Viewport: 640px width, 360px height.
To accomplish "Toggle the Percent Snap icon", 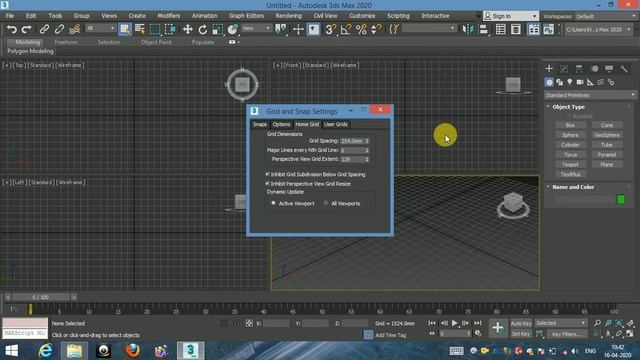I will click(361, 29).
